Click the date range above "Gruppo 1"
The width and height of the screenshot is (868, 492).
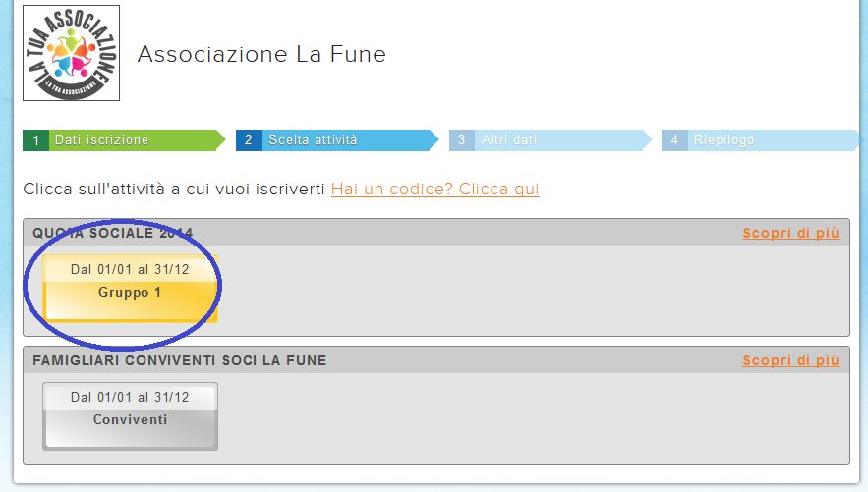point(130,269)
